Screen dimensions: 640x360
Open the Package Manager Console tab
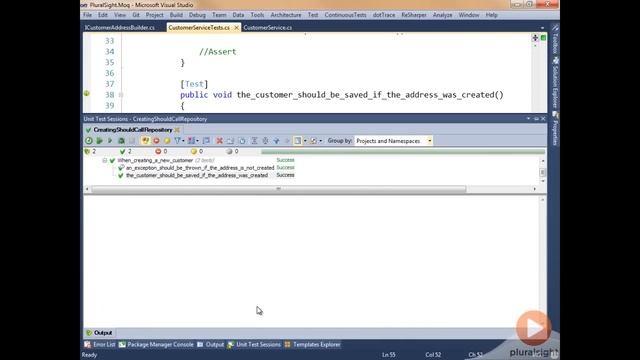click(156, 344)
